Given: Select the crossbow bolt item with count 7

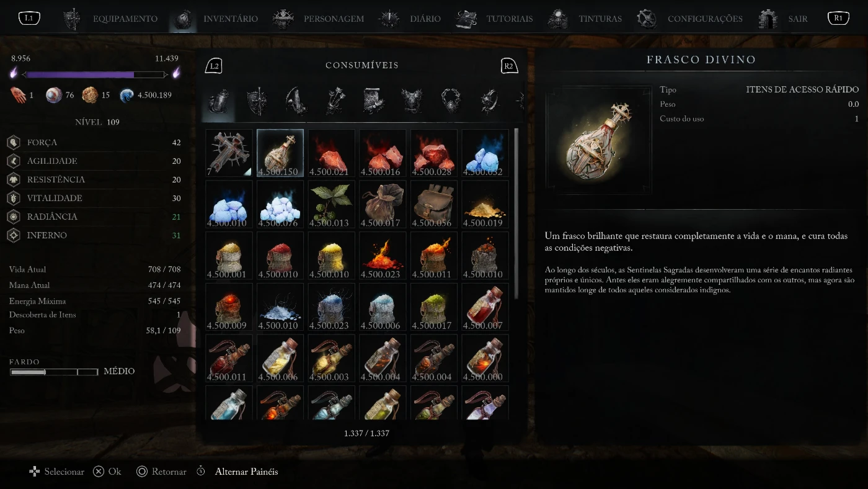Looking at the screenshot, I should coord(229,153).
